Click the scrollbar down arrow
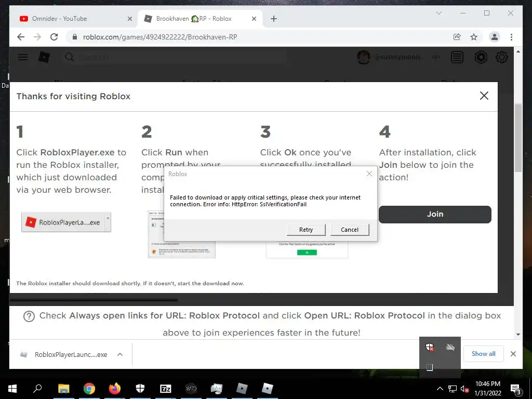532x399 pixels. coord(518,335)
